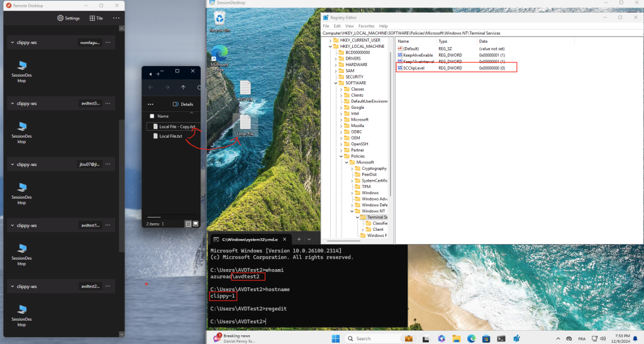Screen dimensions: 644x344
Task: Select the AVD File desktop icon
Action: (x=246, y=91)
